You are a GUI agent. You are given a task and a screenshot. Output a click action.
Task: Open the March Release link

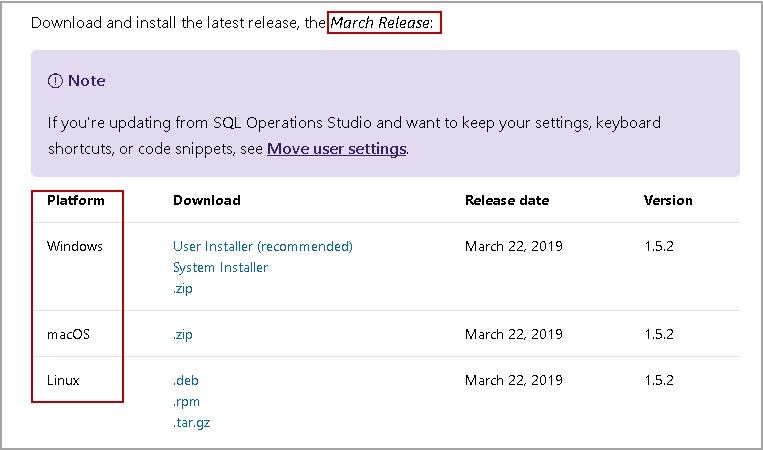[x=380, y=22]
